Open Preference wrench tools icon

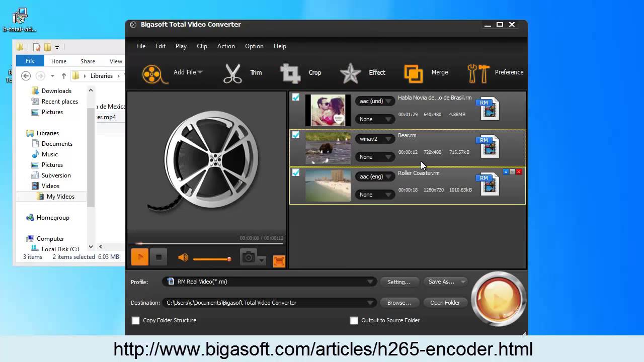(x=478, y=73)
